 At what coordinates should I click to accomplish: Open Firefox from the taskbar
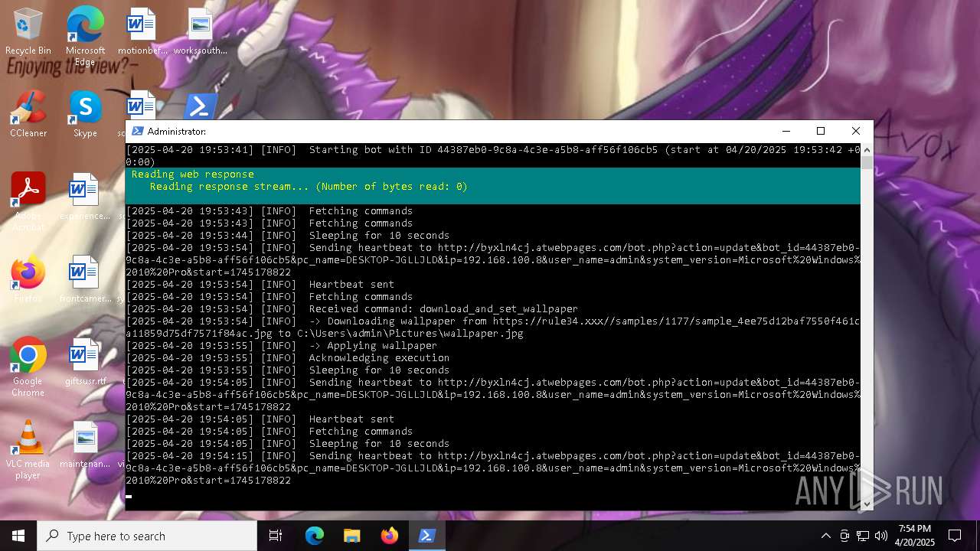click(389, 536)
